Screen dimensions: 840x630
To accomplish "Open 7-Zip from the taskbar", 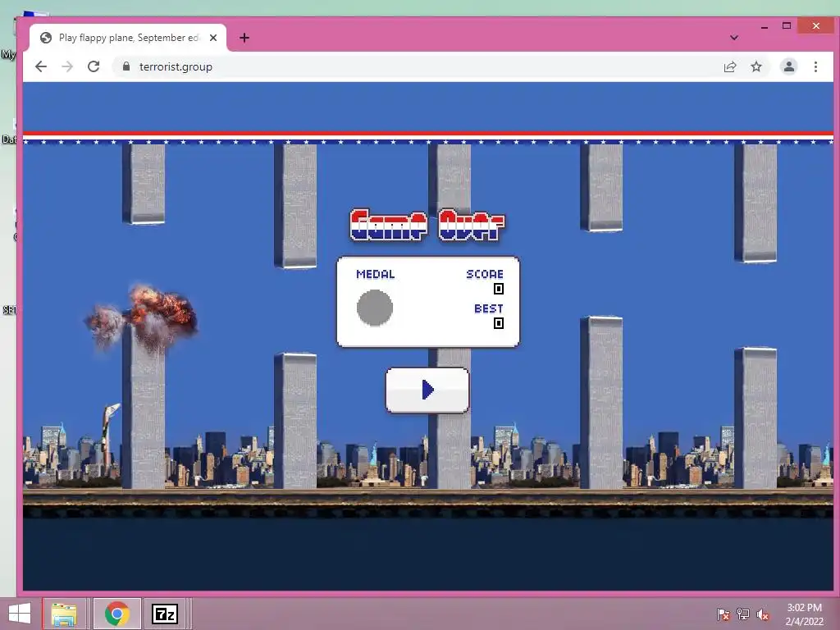I will [164, 614].
